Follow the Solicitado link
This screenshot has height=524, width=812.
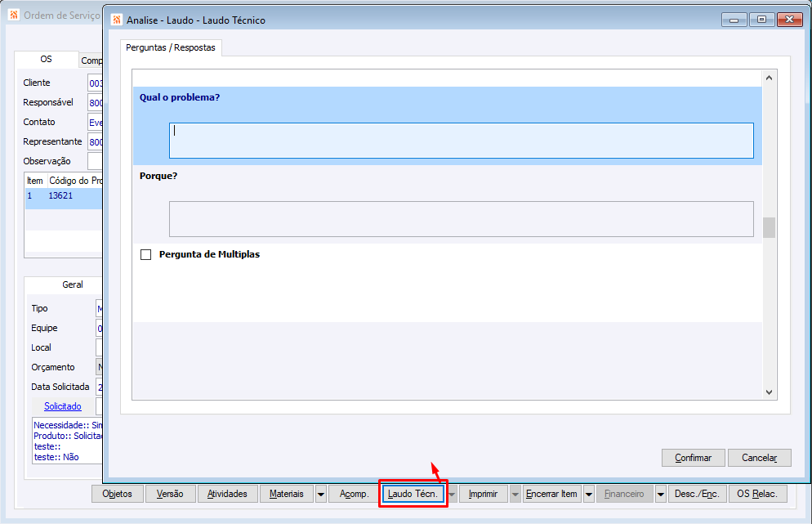[x=63, y=406]
